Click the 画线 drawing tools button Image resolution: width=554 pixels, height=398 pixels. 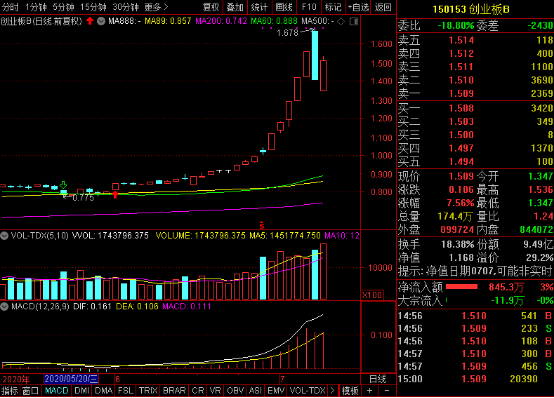pos(284,7)
